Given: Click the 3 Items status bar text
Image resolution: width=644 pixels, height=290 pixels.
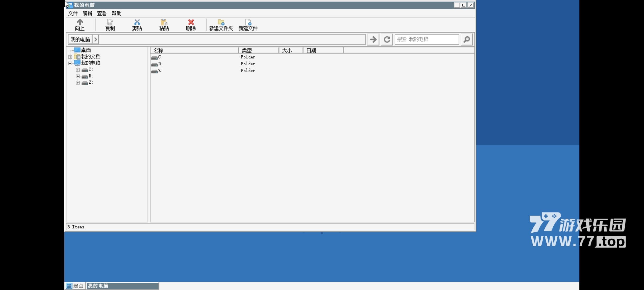Looking at the screenshot, I should (x=76, y=227).
